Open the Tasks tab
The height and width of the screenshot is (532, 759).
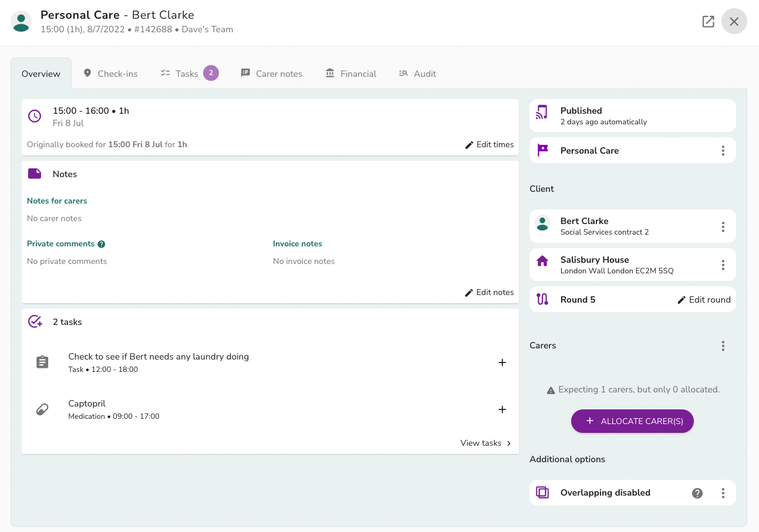[189, 73]
